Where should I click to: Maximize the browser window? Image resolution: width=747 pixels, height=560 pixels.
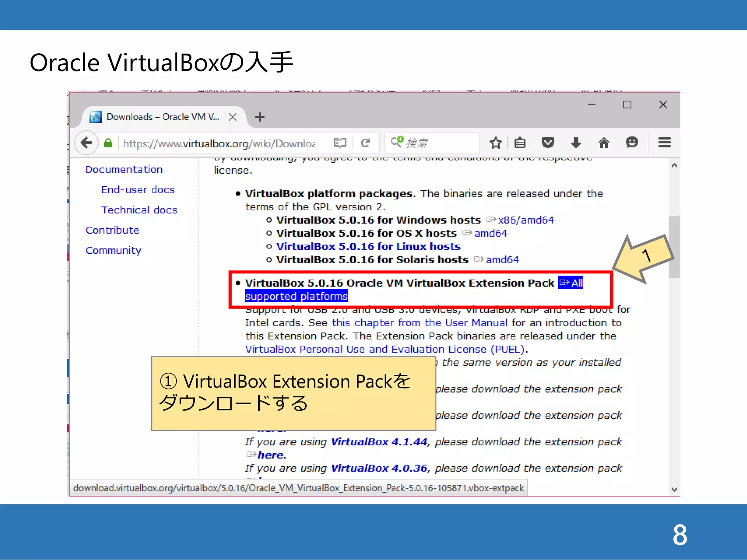click(x=627, y=105)
